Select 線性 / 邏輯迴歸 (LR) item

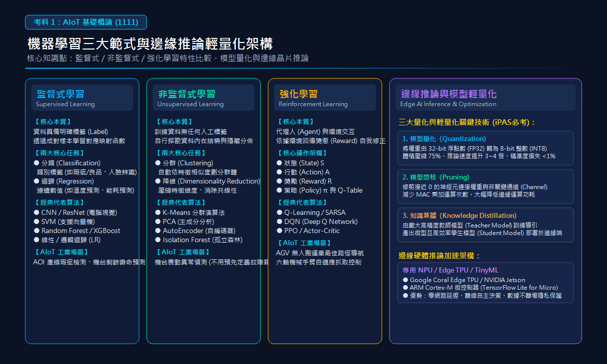67,240
